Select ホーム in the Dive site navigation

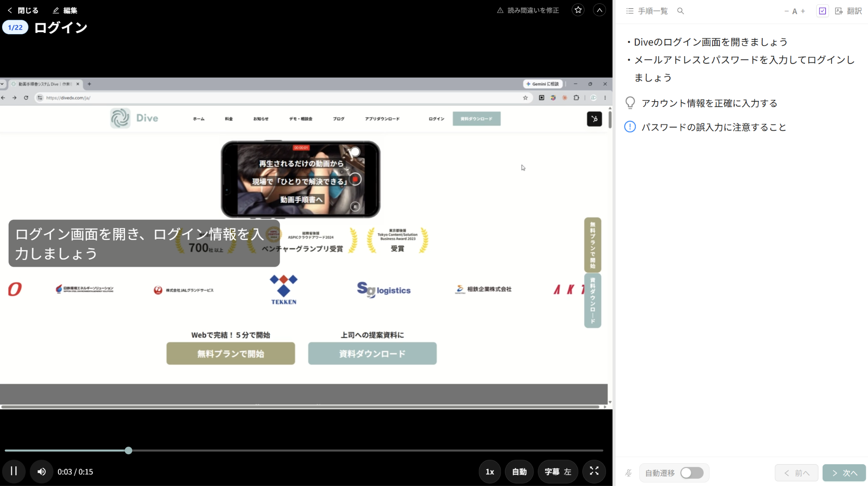tap(199, 119)
